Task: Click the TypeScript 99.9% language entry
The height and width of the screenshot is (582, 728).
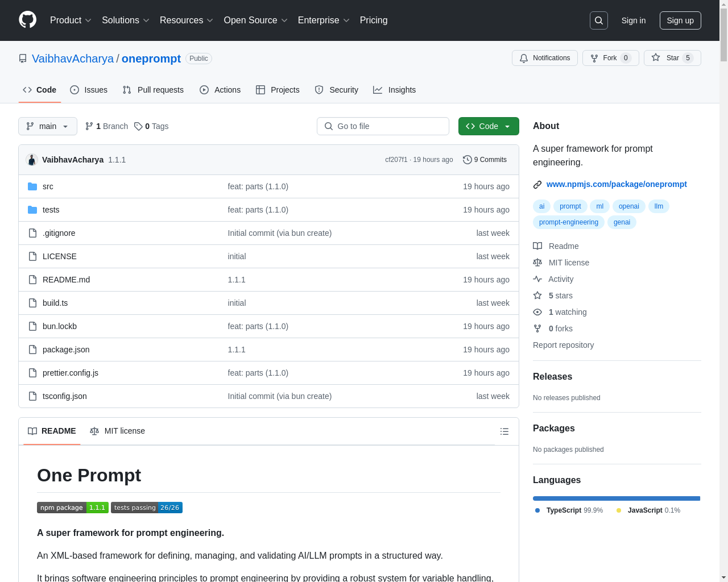Action: pos(569,510)
